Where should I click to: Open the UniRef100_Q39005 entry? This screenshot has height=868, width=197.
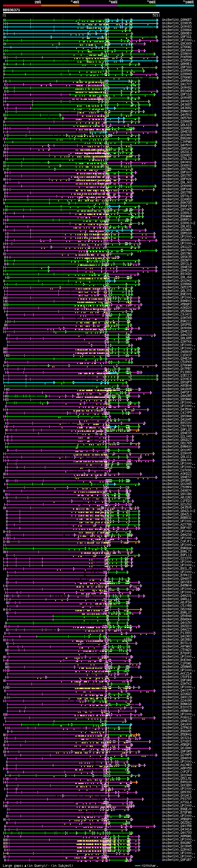tap(177, 453)
